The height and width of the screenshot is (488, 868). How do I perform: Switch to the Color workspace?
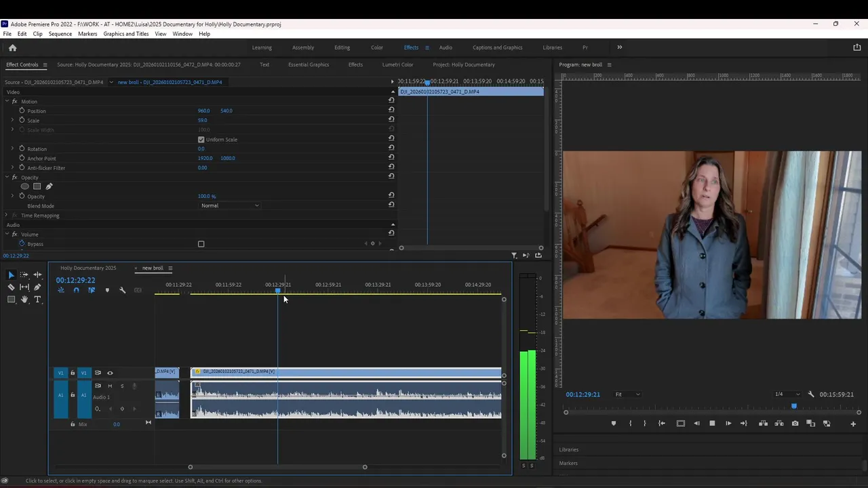pyautogui.click(x=376, y=47)
